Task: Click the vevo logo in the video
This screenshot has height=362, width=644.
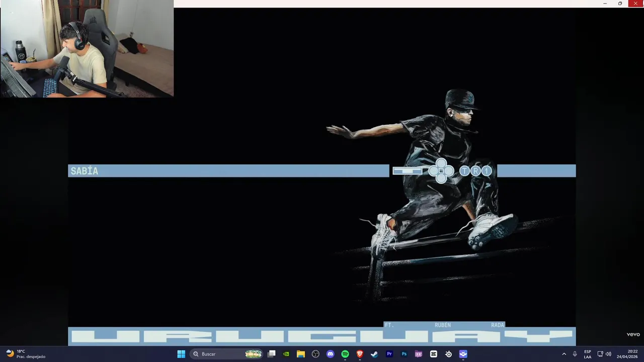Action: point(633,334)
